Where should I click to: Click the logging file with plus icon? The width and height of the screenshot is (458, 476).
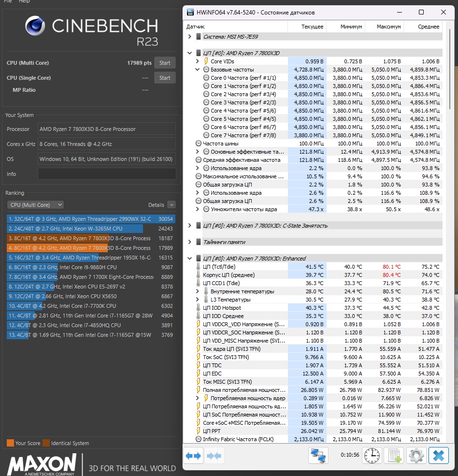(394, 455)
